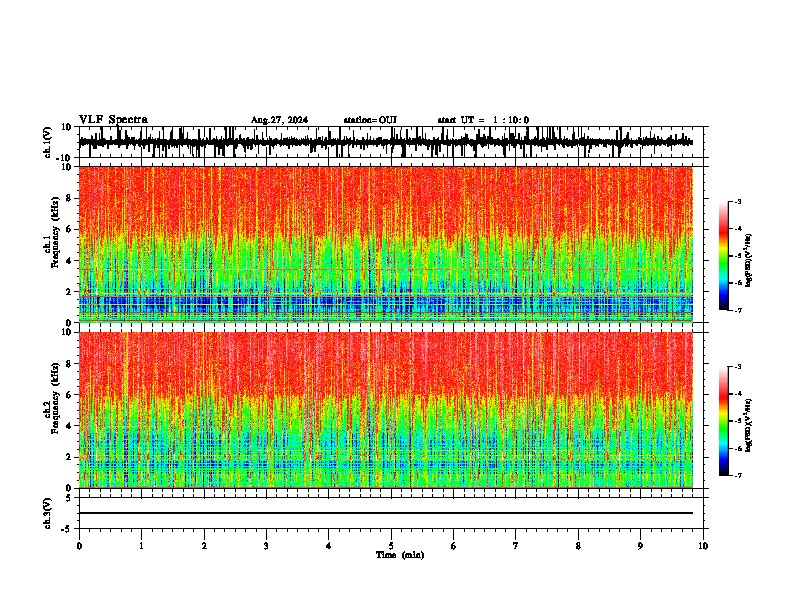Select the 'start UT = 1:10:0' text
Image resolution: width=792 pixels, height=612 pixels.
(x=483, y=120)
